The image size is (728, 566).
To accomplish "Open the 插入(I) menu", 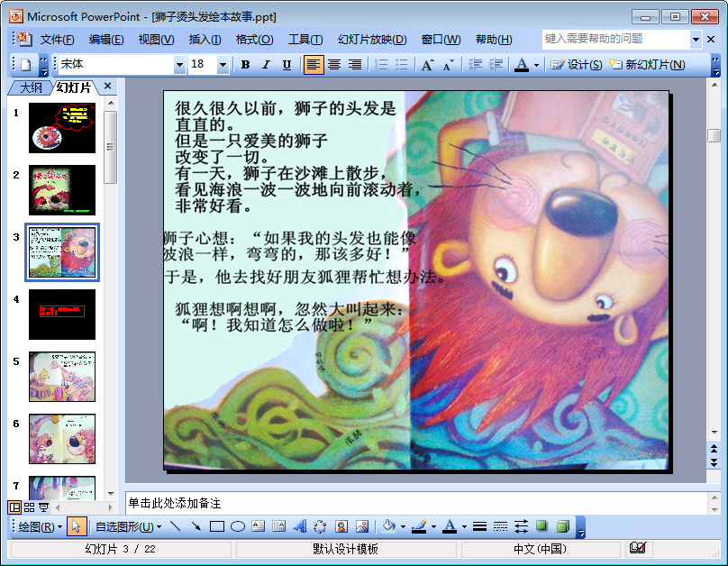I will point(205,40).
